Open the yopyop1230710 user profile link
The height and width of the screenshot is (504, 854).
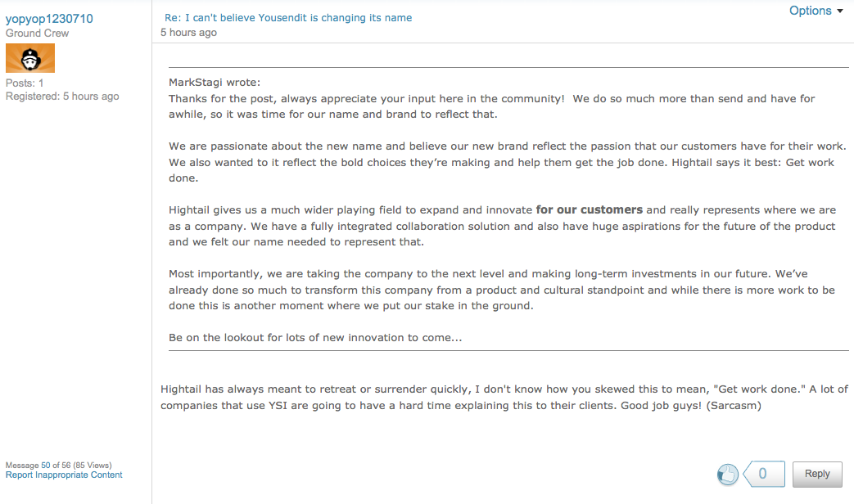[49, 19]
